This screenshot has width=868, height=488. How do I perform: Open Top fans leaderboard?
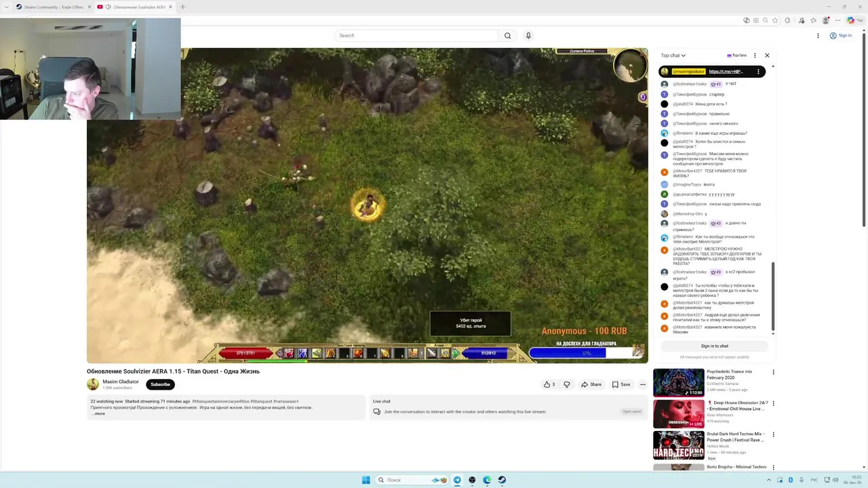(736, 56)
